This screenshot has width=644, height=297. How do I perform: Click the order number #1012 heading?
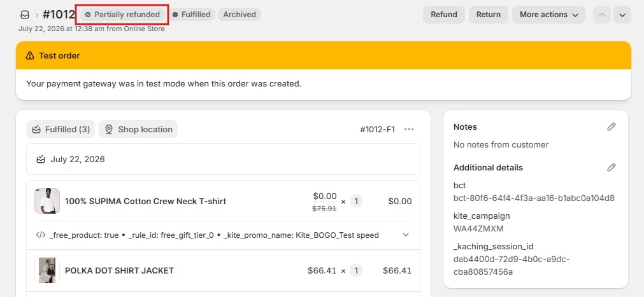pyautogui.click(x=59, y=15)
